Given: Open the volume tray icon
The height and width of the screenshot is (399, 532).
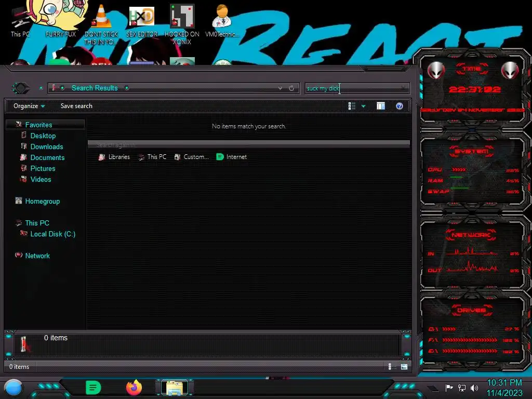Looking at the screenshot, I should (474, 388).
